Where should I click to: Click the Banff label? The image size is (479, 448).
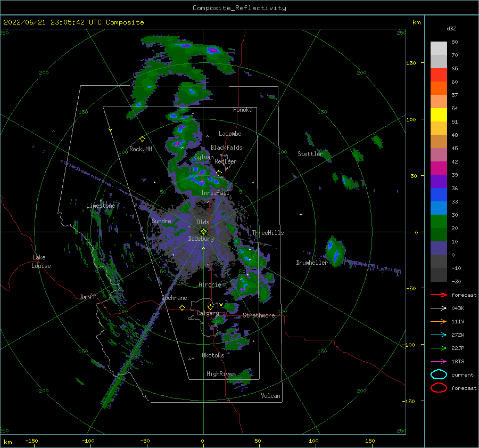coord(88,297)
